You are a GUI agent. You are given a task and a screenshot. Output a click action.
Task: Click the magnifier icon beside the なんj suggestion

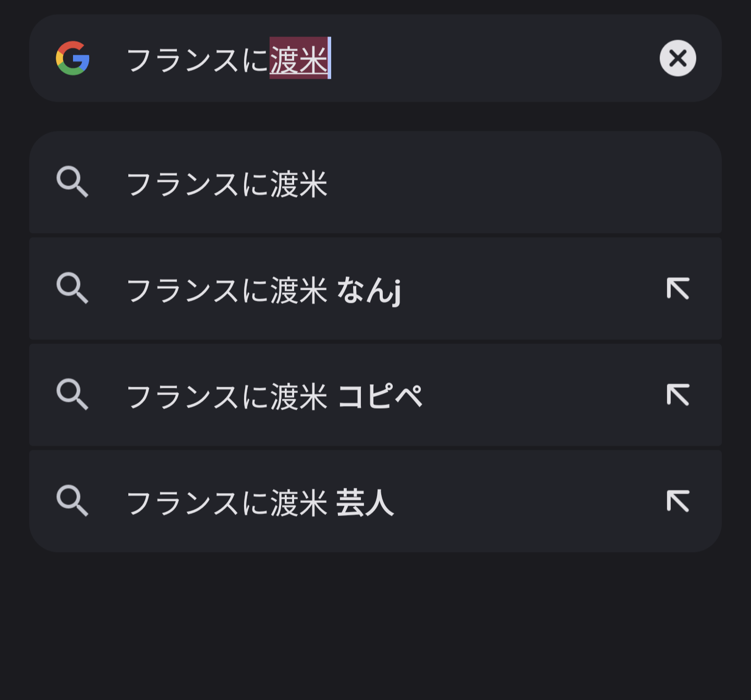click(72, 288)
